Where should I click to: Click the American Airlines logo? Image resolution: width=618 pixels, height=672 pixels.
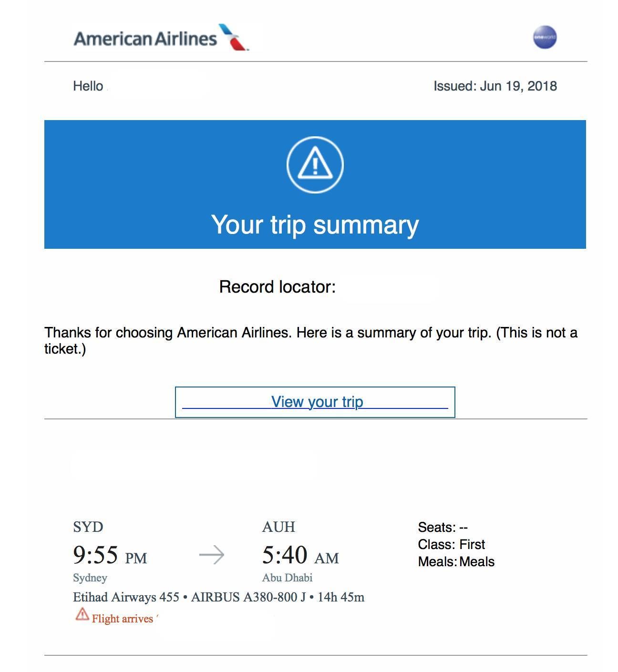161,38
